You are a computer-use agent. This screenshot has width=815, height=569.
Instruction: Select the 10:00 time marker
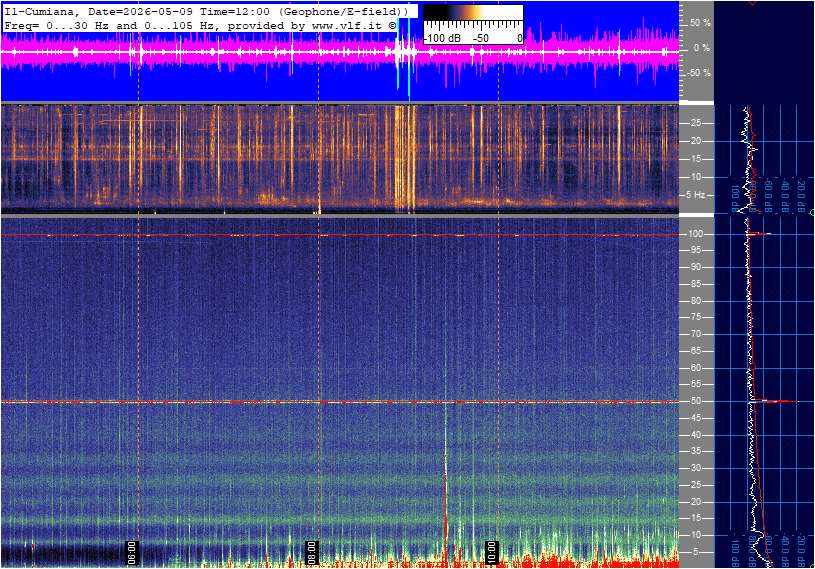pyautogui.click(x=491, y=552)
